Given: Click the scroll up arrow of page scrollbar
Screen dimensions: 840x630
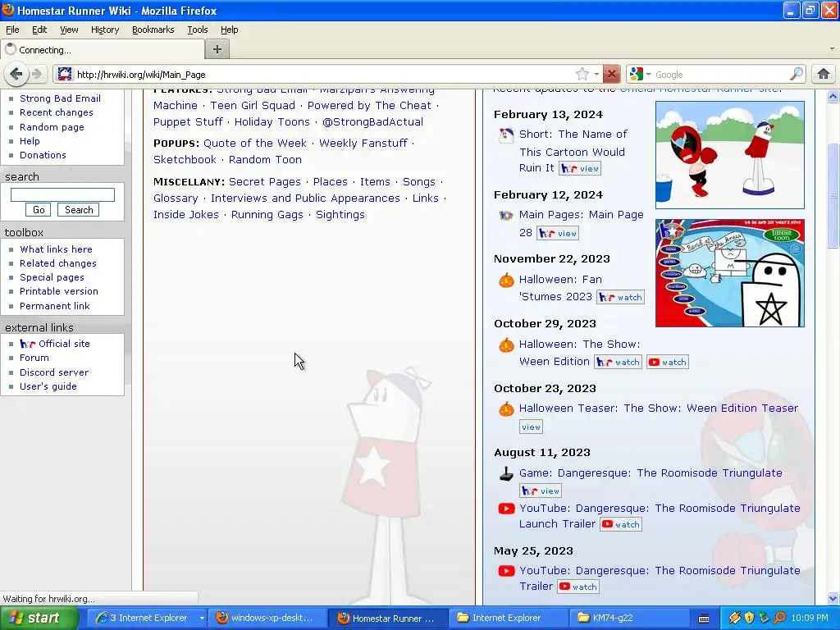Looking at the screenshot, I should pyautogui.click(x=833, y=97).
